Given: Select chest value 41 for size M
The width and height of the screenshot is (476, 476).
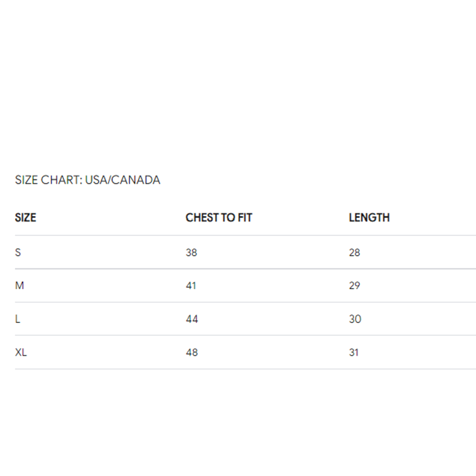Looking at the screenshot, I should pos(191,286).
